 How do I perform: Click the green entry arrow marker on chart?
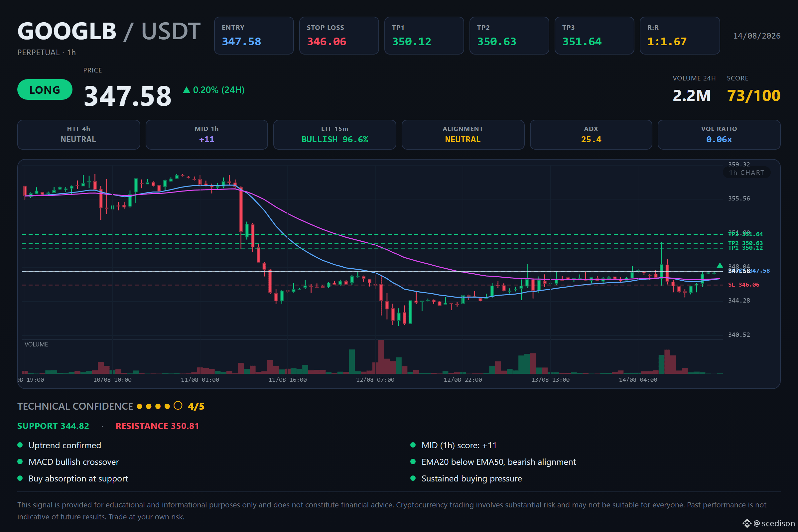(x=720, y=265)
